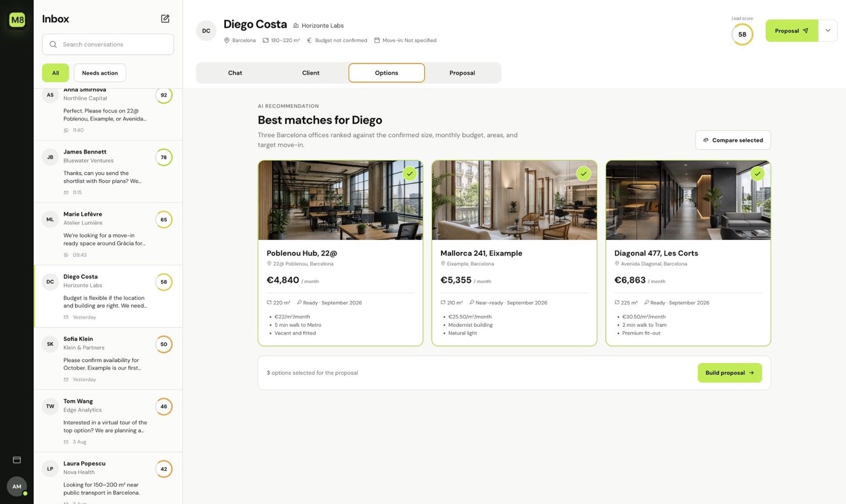846x504 pixels.
Task: Click Build proposal button
Action: pyautogui.click(x=729, y=373)
